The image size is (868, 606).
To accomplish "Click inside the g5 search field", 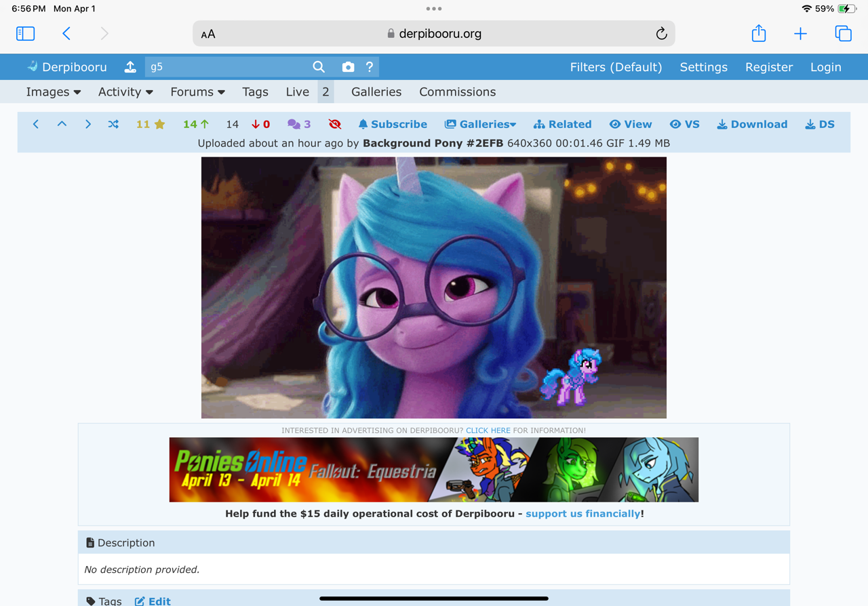I will click(x=231, y=66).
